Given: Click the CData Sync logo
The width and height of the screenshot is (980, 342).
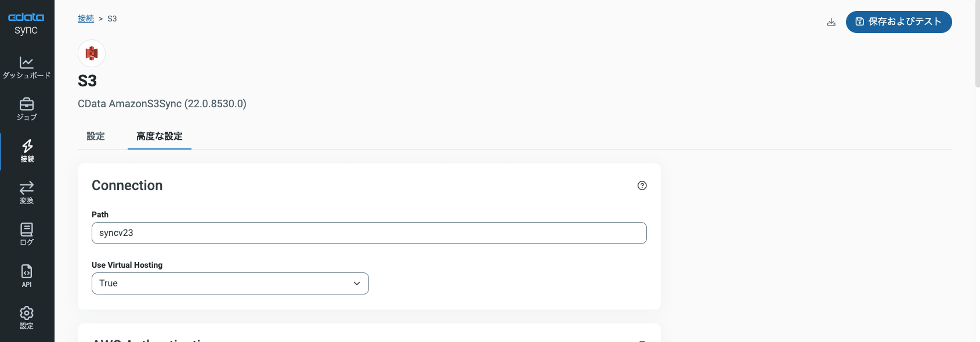Looking at the screenshot, I should [x=26, y=23].
